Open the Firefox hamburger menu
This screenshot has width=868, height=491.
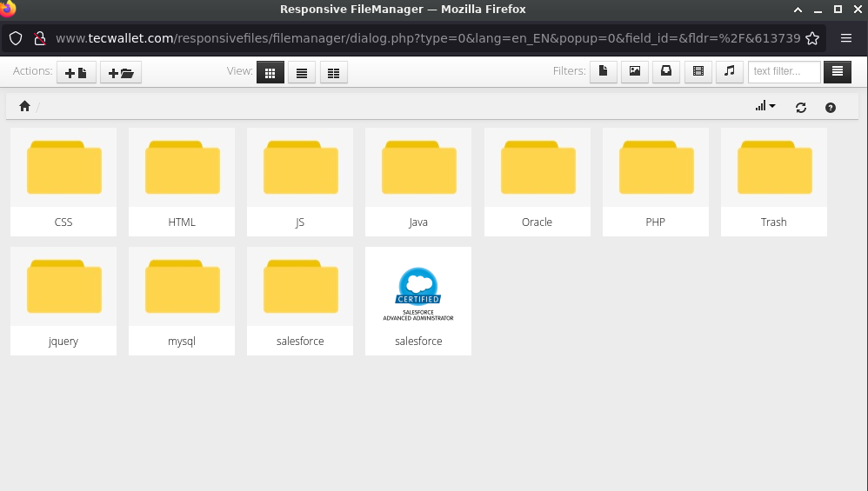pos(846,38)
